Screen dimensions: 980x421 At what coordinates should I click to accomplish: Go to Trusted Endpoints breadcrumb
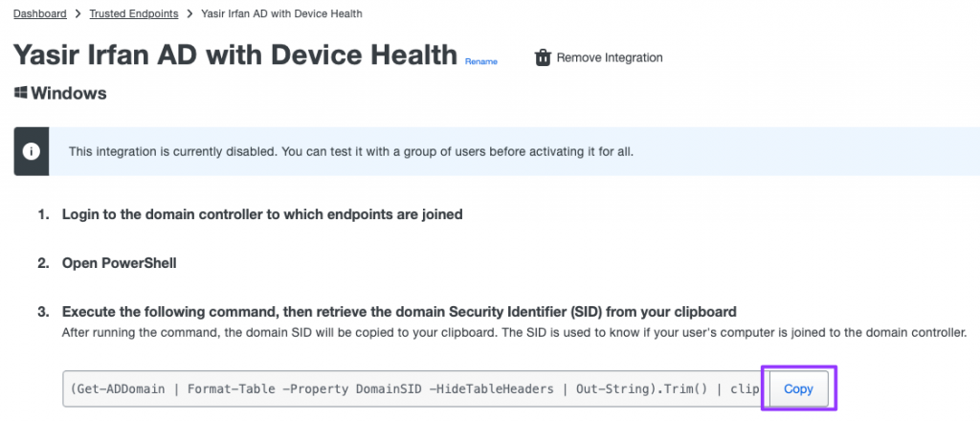click(134, 13)
